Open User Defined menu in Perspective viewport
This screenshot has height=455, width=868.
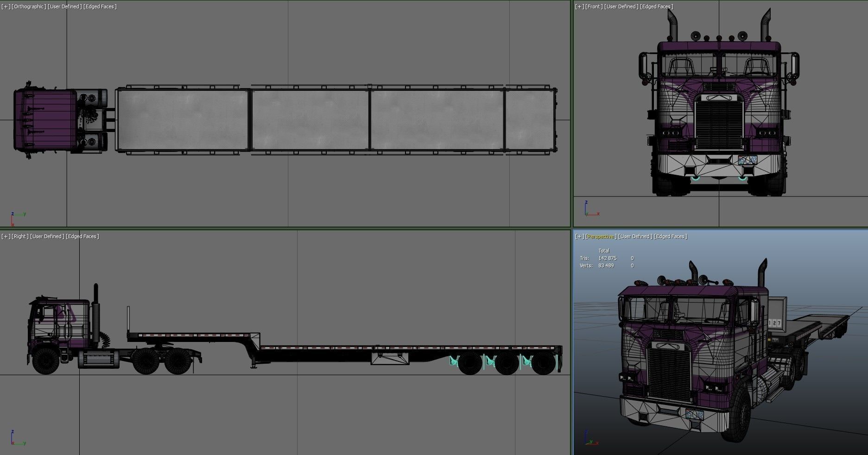pos(635,236)
